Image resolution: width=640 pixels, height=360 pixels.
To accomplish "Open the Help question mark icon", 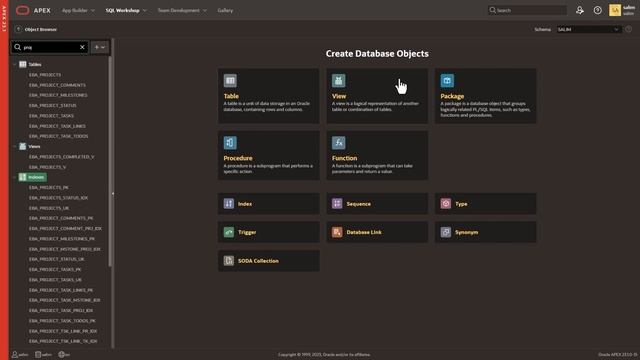I will tap(598, 10).
